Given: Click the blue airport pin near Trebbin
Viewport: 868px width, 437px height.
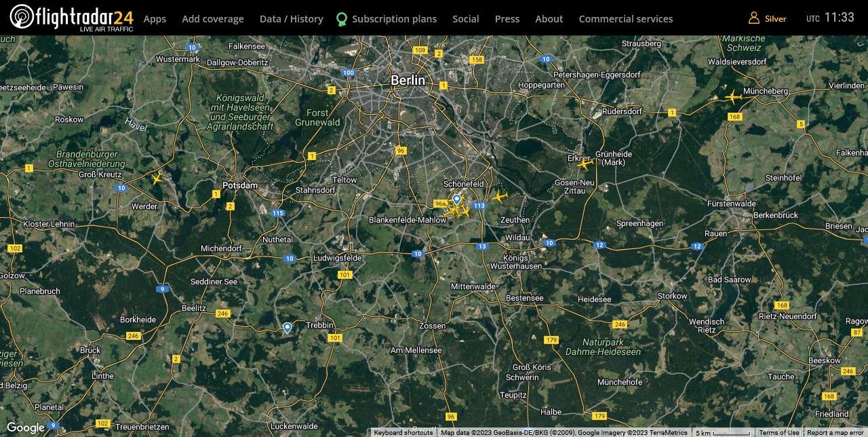Looking at the screenshot, I should pyautogui.click(x=287, y=327).
